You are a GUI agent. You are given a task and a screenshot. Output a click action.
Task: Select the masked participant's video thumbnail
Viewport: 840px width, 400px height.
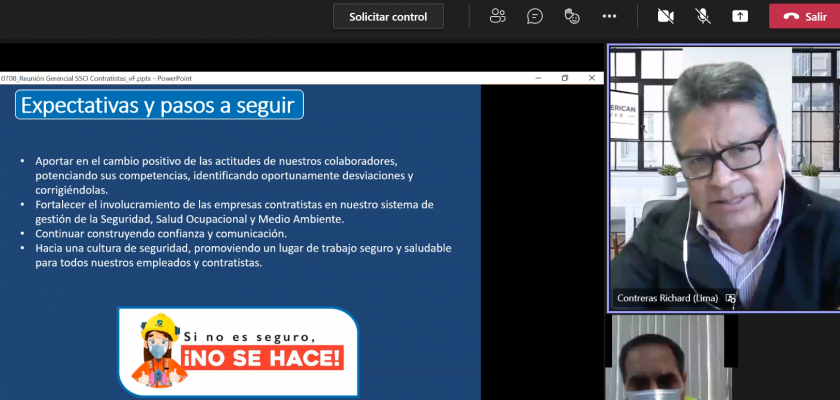click(667, 358)
